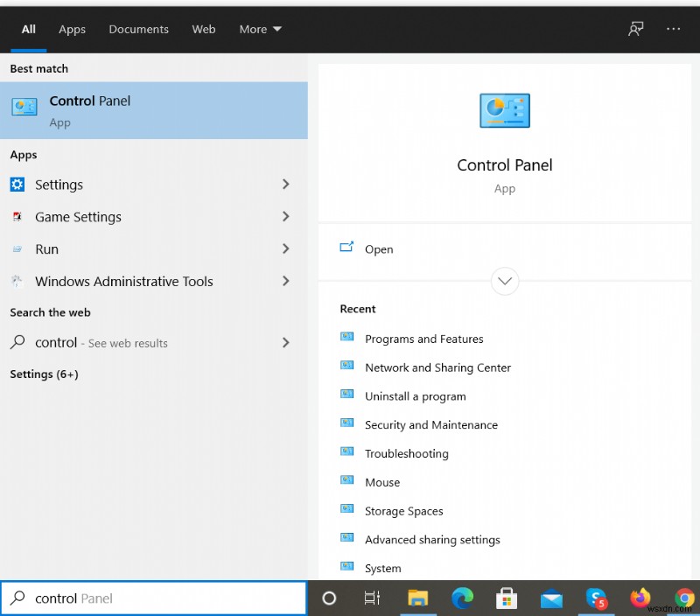The height and width of the screenshot is (616, 700).
Task: Open the Mail app from the taskbar
Action: pyautogui.click(x=551, y=598)
